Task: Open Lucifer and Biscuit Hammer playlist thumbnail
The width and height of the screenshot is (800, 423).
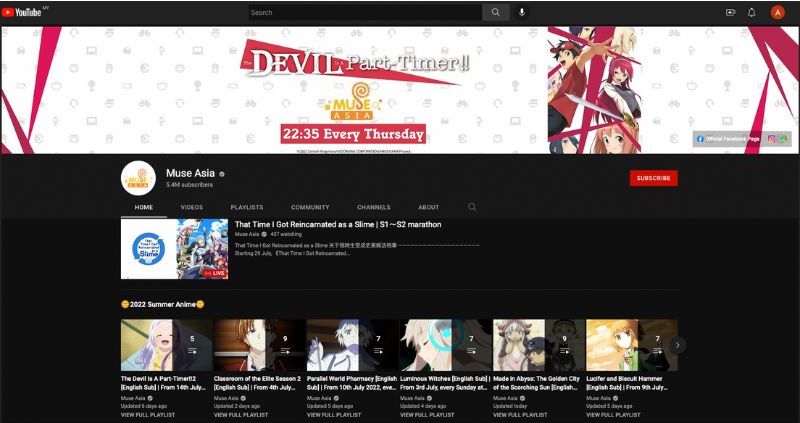Action: pyautogui.click(x=632, y=345)
